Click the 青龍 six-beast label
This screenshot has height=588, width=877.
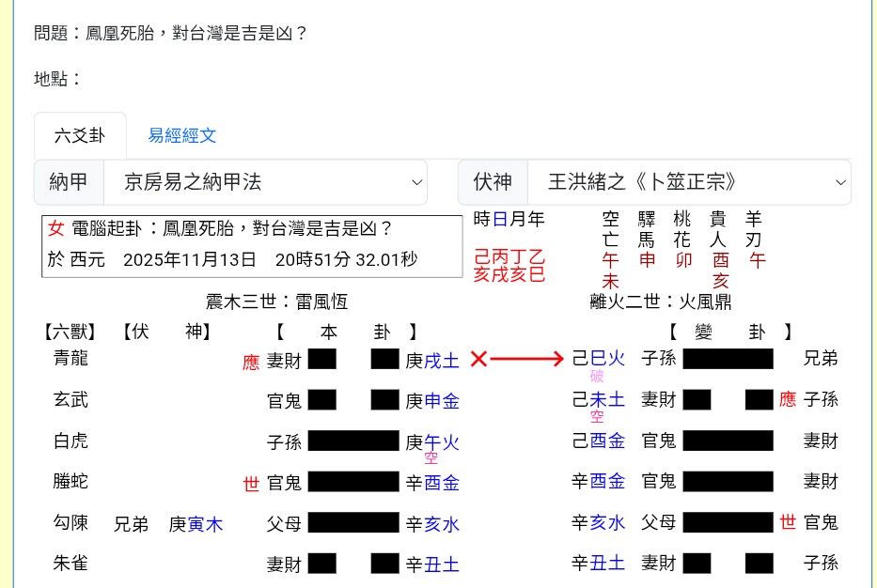[x=70, y=359]
